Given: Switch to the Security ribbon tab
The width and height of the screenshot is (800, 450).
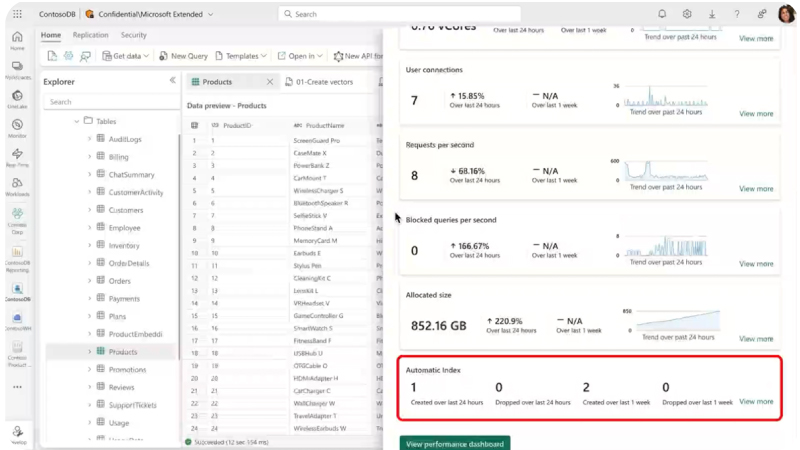Looking at the screenshot, I should 134,35.
